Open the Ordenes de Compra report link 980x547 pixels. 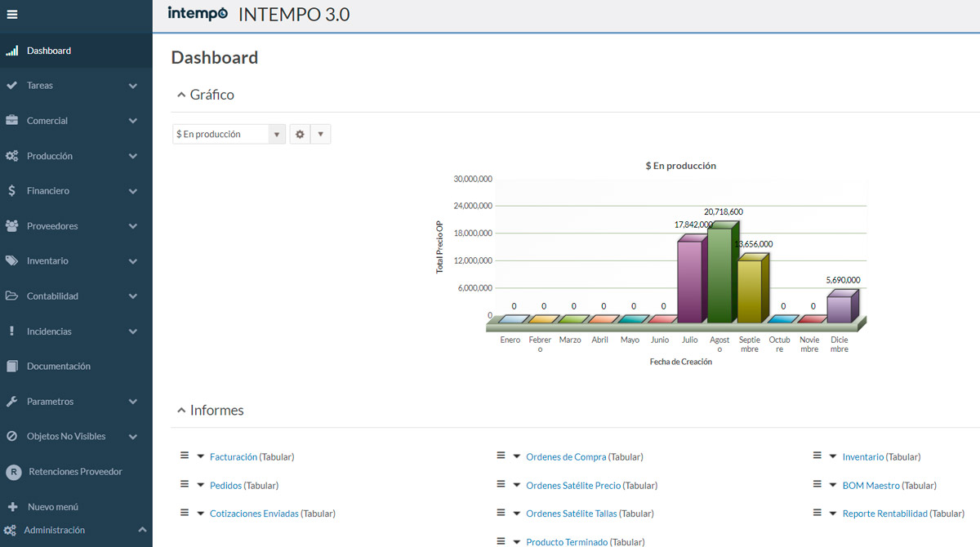click(x=566, y=457)
